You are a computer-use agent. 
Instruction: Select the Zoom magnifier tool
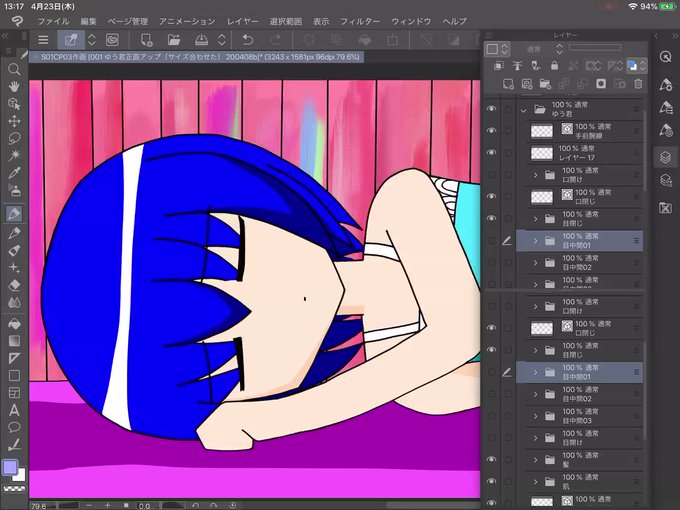tap(14, 69)
